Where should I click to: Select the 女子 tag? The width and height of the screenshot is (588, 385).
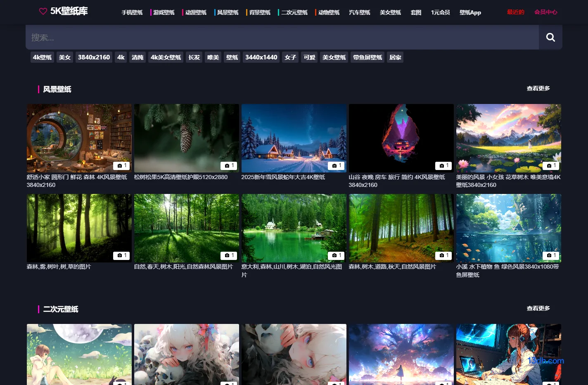(x=290, y=57)
